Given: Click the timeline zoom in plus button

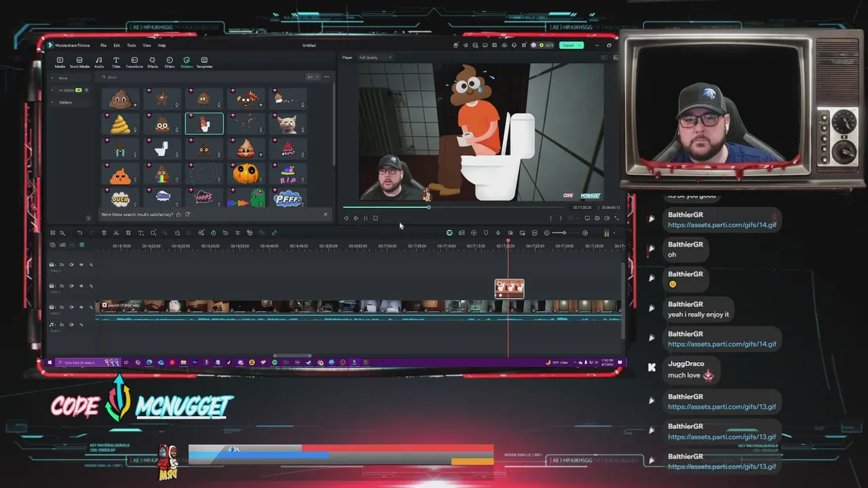Looking at the screenshot, I should 585,232.
